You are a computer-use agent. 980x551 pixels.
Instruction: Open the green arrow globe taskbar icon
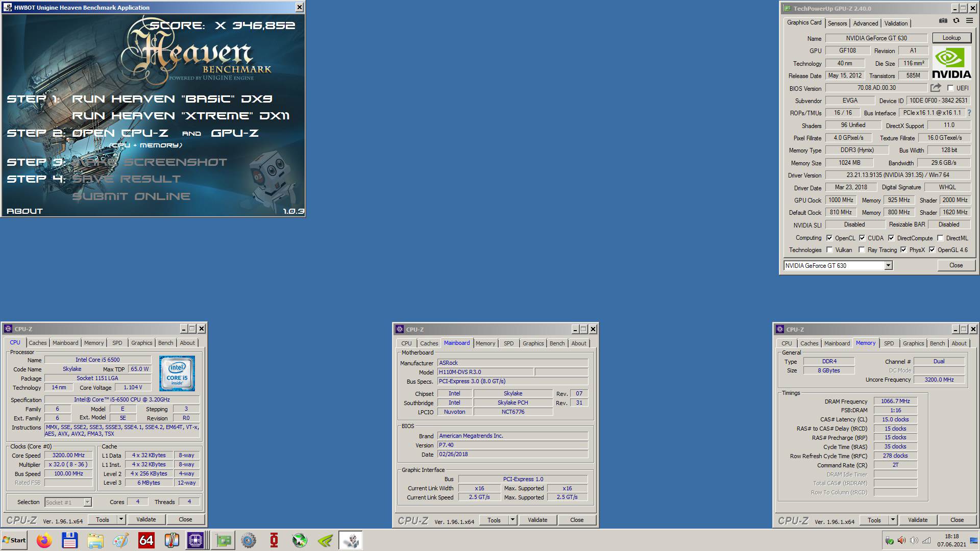(x=300, y=540)
